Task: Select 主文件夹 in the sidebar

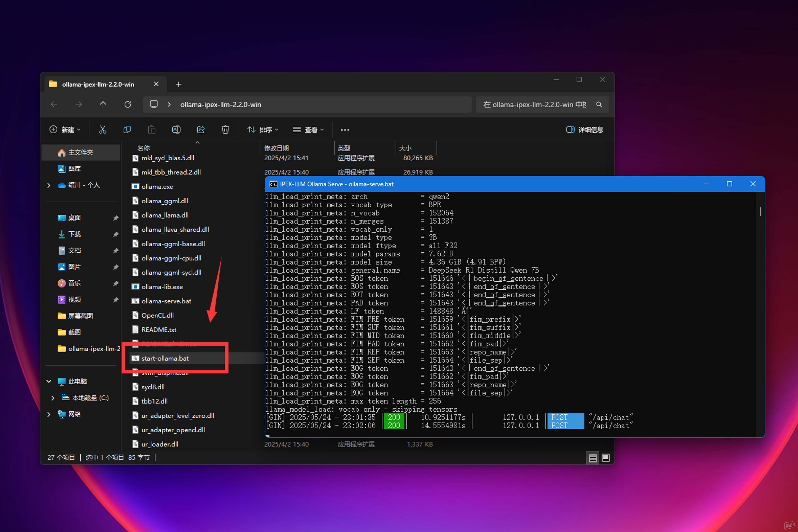Action: click(x=81, y=153)
